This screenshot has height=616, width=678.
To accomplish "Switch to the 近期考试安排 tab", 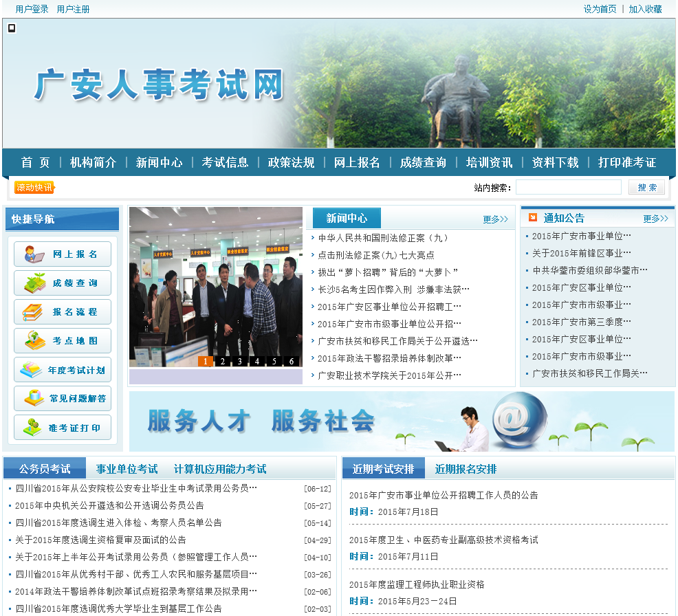I will (x=384, y=469).
